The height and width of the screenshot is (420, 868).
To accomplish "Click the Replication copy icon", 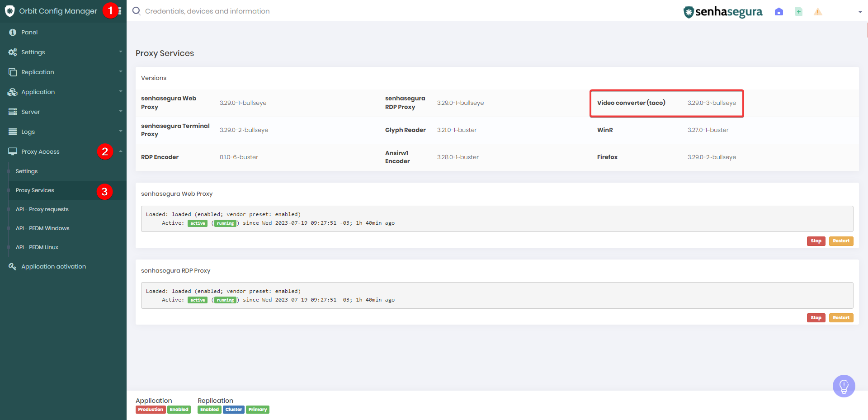I will [13, 72].
